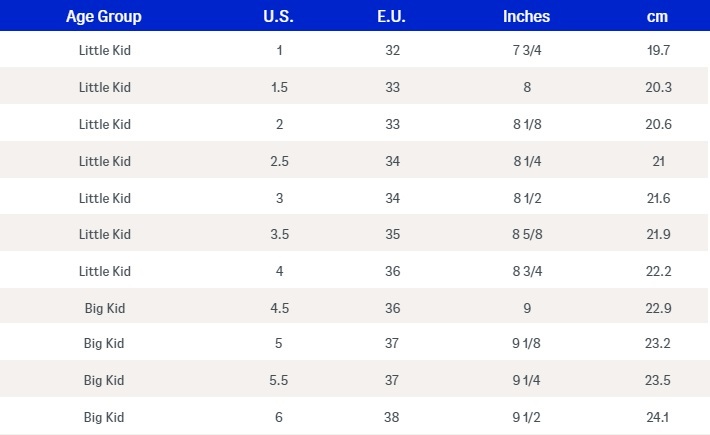The image size is (710, 435).
Task: Select the 20.6 cm value
Action: [x=658, y=124]
